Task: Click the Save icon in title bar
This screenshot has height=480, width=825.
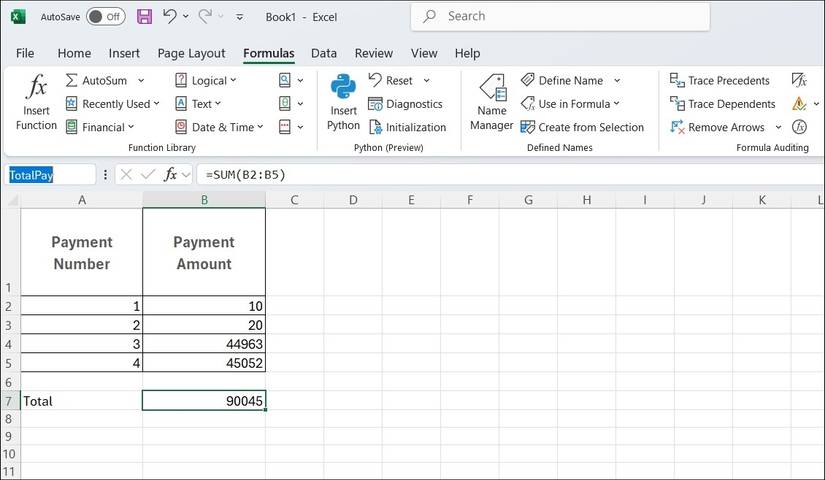Action: tap(144, 17)
